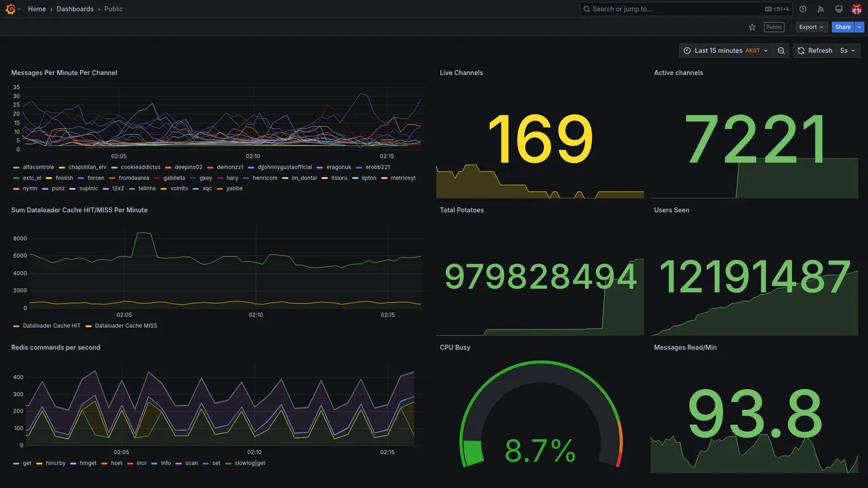
Task: Go to Home breadcrumb
Action: pos(37,9)
